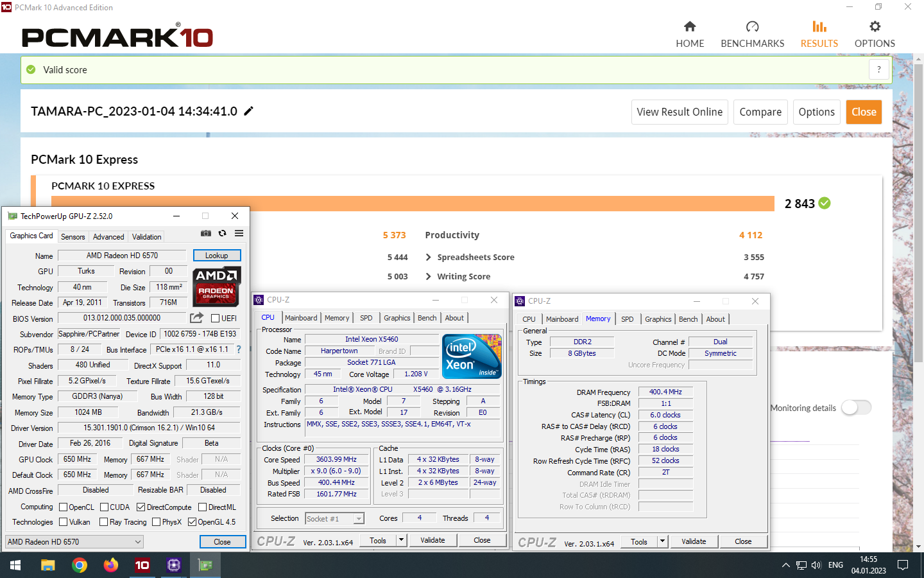Click Validate in left CPU-Z window

pos(432,540)
